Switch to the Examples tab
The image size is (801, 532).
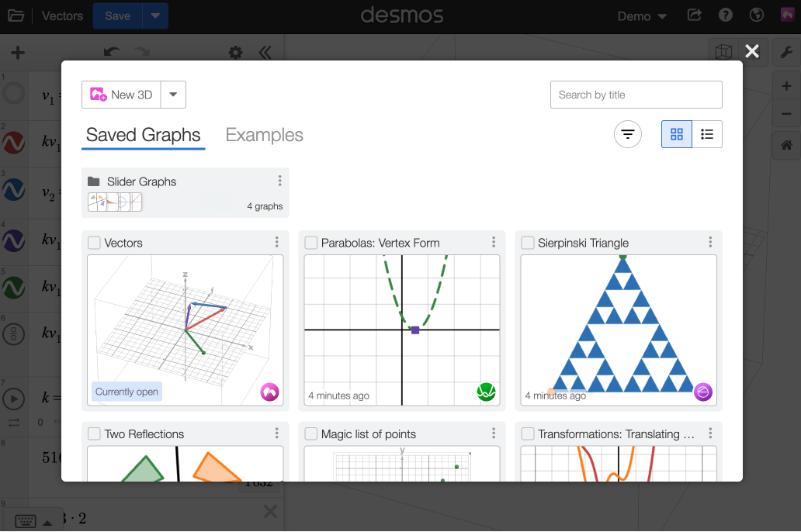(x=264, y=135)
